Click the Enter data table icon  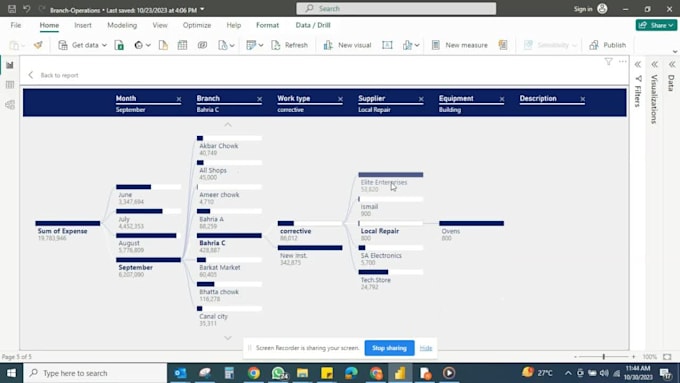click(183, 45)
